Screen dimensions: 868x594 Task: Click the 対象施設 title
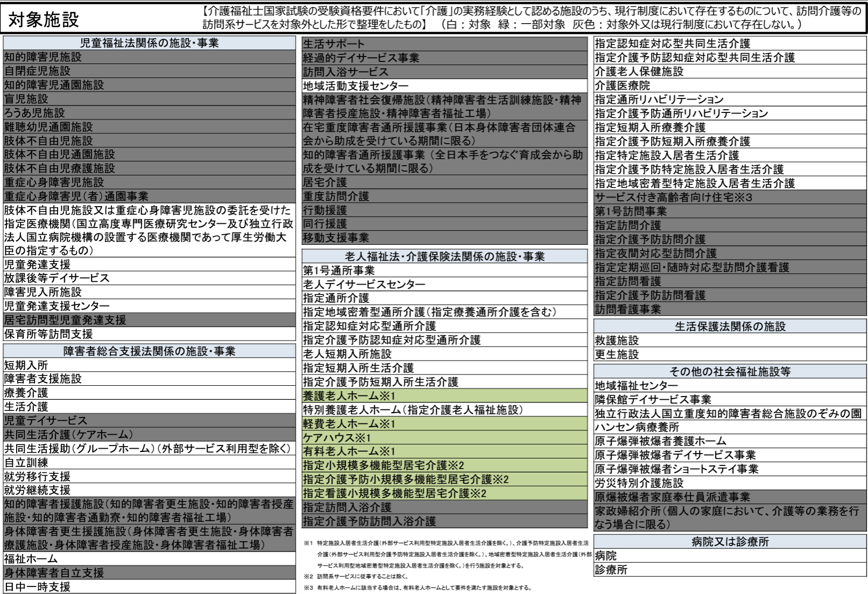[x=44, y=19]
